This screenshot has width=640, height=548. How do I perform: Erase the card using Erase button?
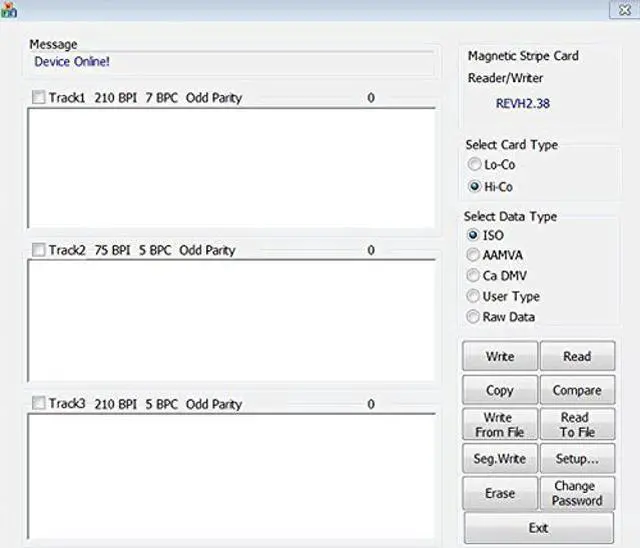click(500, 493)
